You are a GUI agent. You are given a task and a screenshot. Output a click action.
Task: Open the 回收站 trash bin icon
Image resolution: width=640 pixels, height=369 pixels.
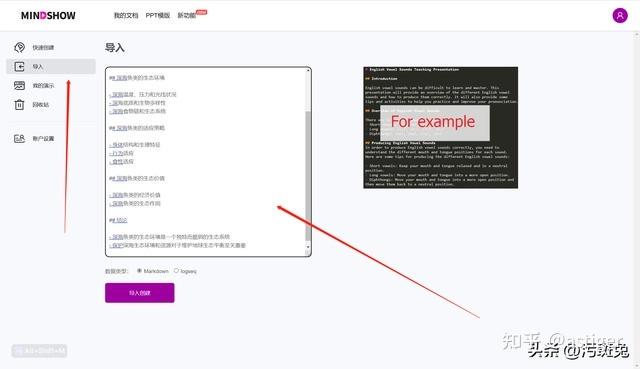pos(19,104)
